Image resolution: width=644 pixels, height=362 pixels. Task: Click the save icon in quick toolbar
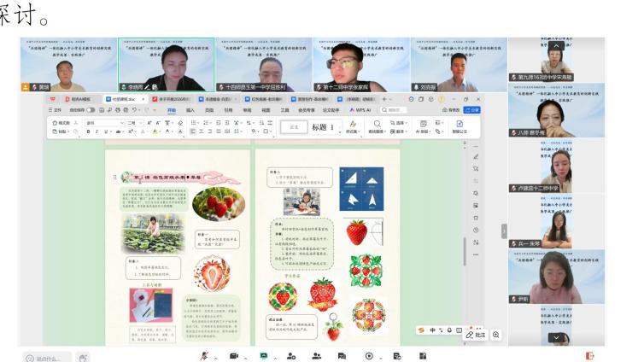(102, 110)
